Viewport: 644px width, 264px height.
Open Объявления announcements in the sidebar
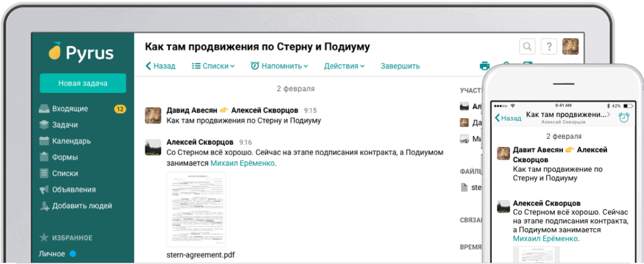point(74,189)
